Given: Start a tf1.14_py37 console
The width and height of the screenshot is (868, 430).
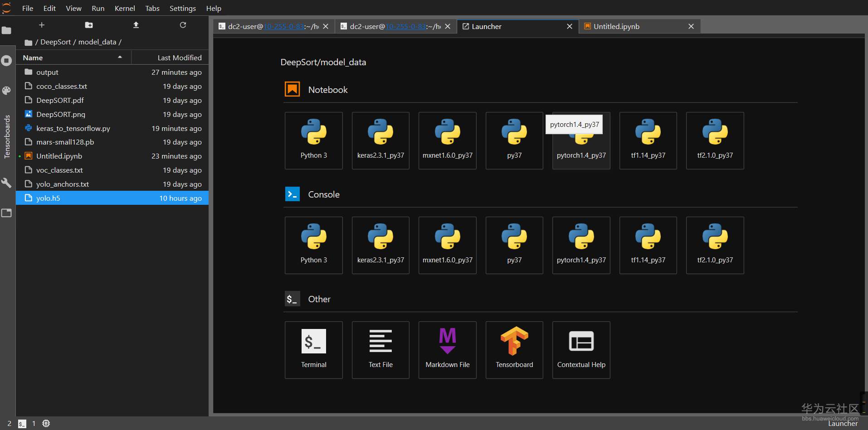Looking at the screenshot, I should click(x=648, y=245).
